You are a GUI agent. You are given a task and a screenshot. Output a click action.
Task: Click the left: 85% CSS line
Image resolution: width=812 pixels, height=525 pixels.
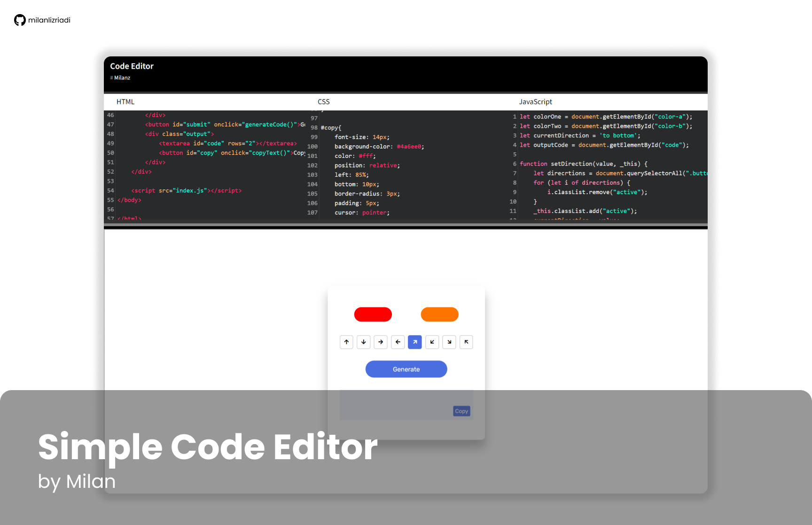(351, 175)
